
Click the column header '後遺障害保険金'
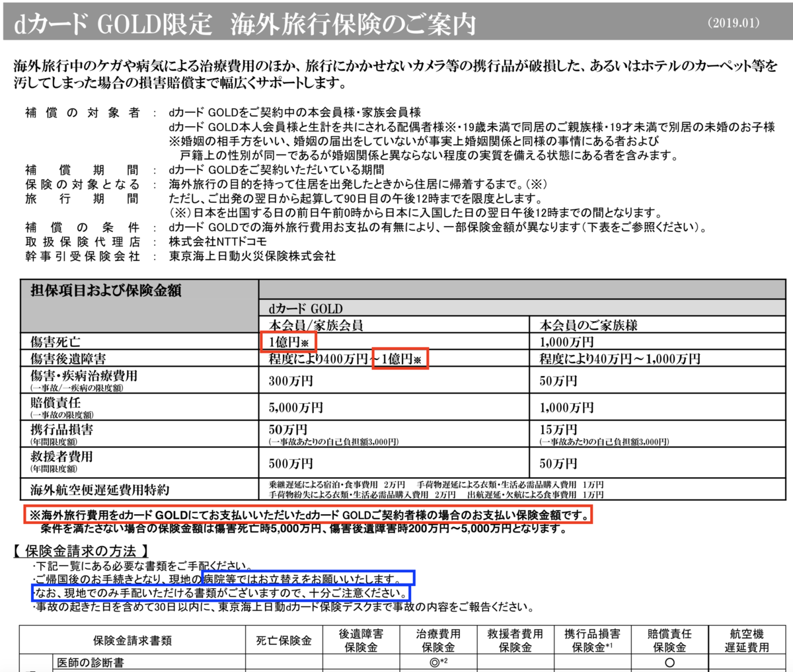click(x=361, y=640)
